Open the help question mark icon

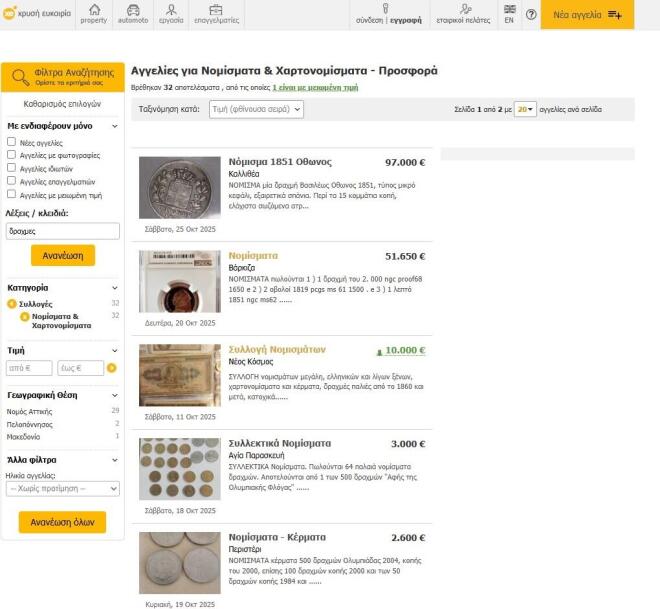[x=531, y=15]
